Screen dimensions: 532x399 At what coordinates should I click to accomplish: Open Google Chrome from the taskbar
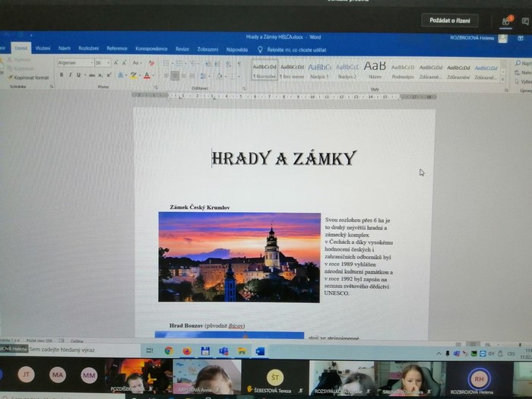169,351
